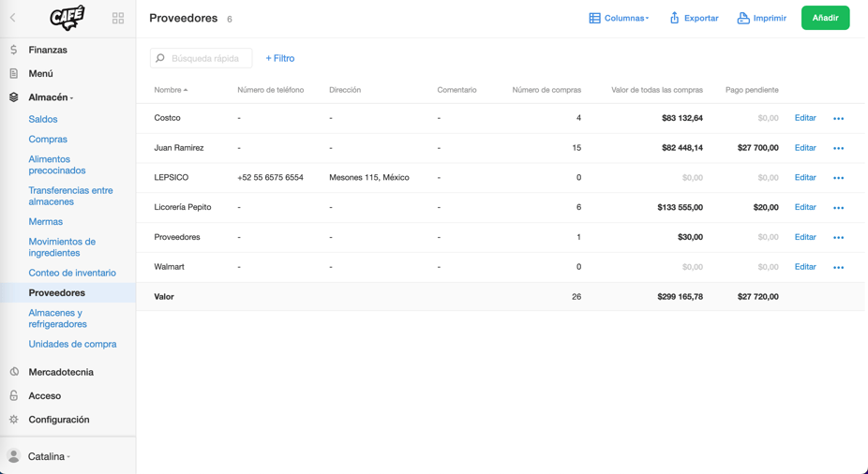Image resolution: width=868 pixels, height=474 pixels.
Task: Open the Catalina user menu
Action: [49, 456]
